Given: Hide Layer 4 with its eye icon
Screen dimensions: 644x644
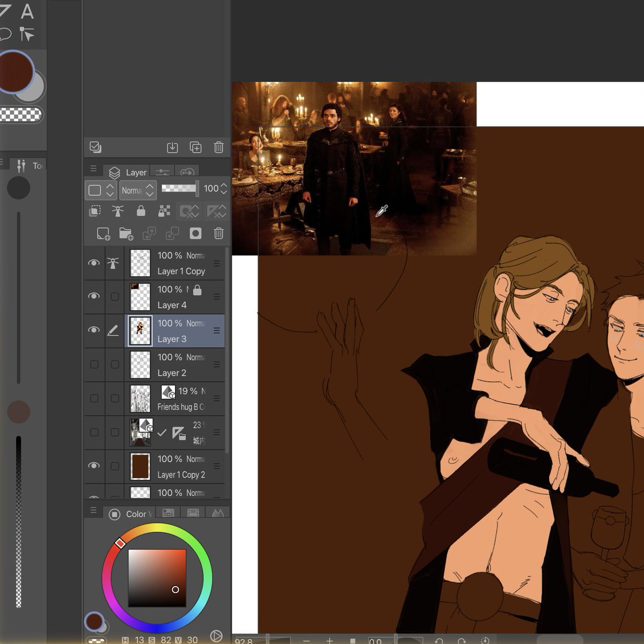Looking at the screenshot, I should [94, 296].
